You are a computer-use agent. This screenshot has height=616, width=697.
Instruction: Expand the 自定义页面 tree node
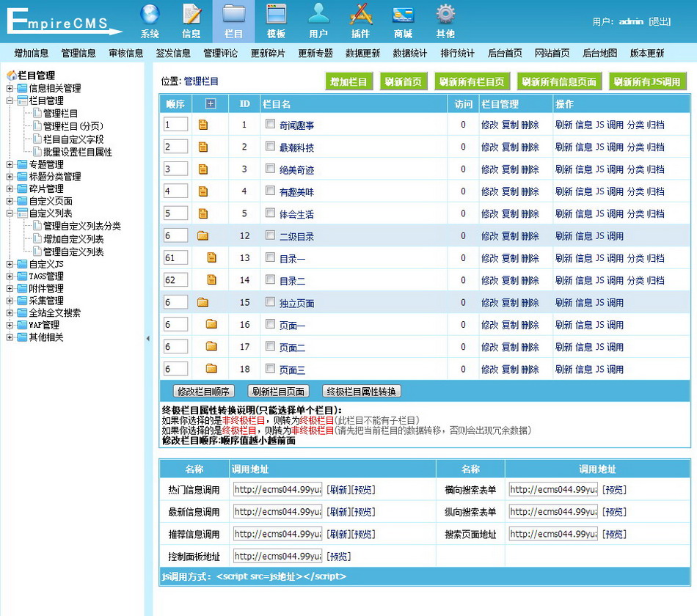[x=10, y=202]
